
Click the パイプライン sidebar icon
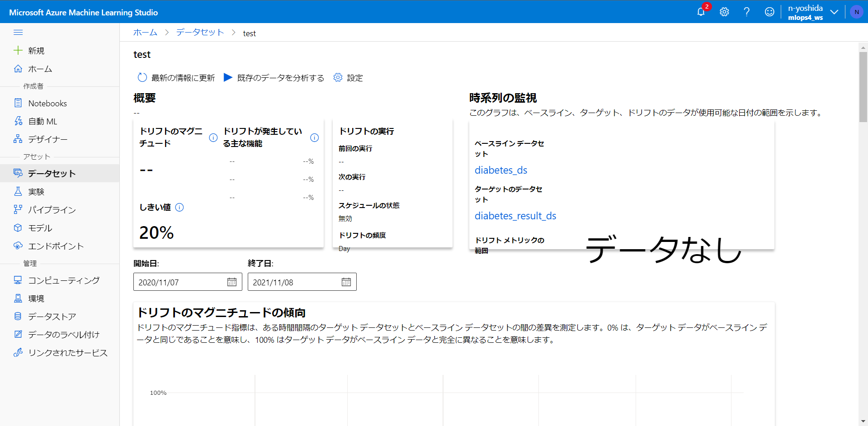18,209
